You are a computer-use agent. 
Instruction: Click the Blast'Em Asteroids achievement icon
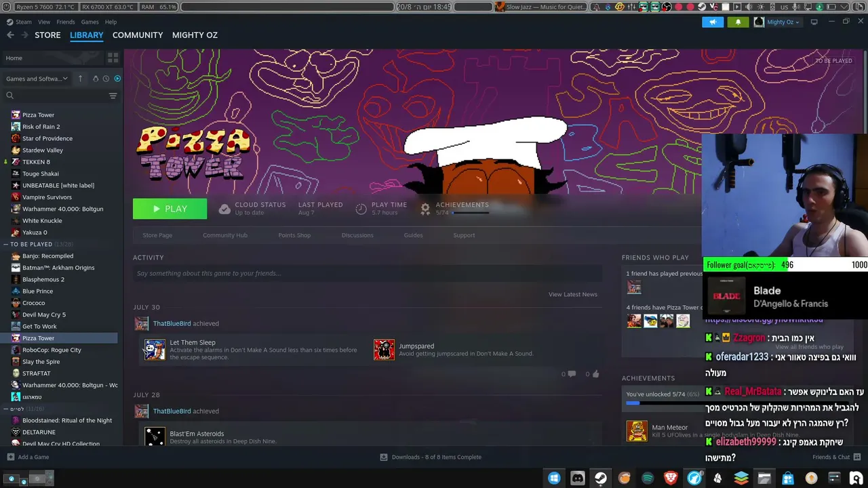[155, 436]
